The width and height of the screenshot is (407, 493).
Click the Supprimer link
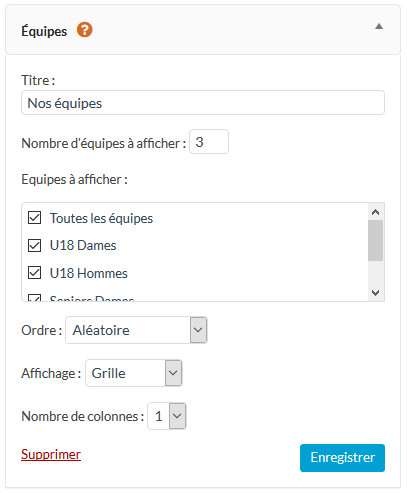pos(51,454)
